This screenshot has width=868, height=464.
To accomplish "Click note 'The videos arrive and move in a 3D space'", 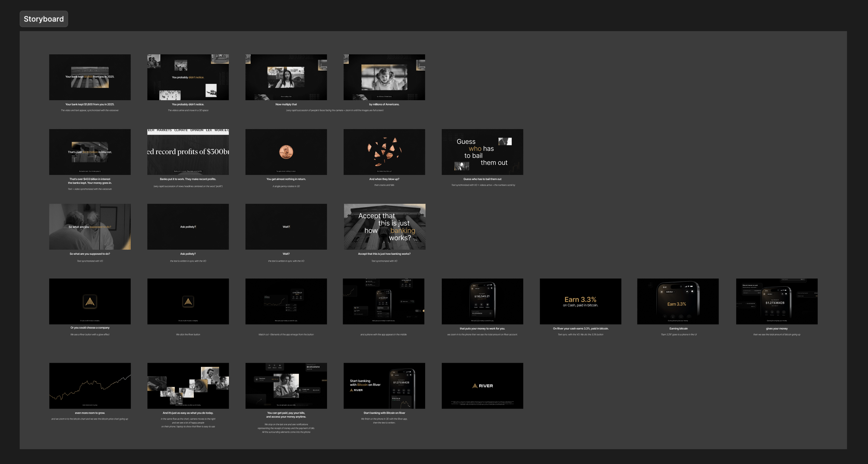I will [x=188, y=110].
